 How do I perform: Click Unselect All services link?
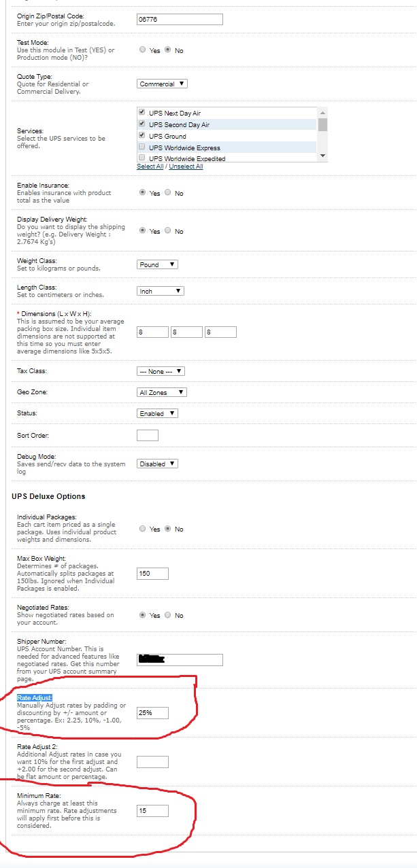(x=186, y=167)
